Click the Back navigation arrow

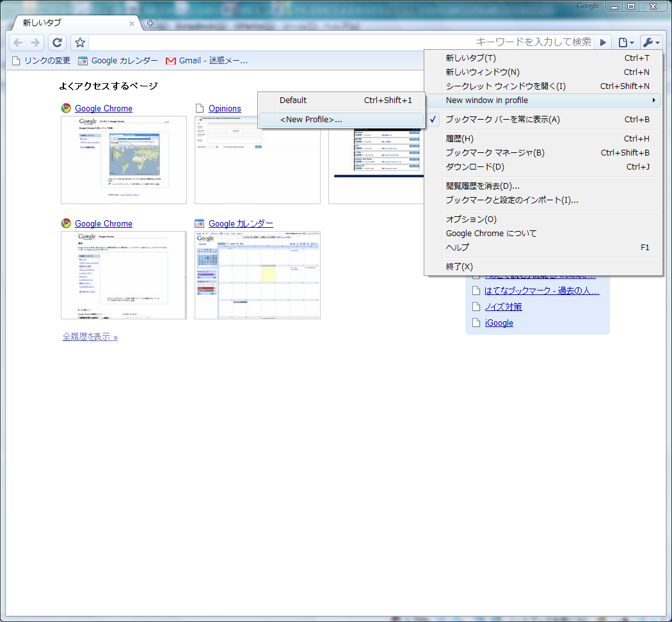tap(18, 42)
